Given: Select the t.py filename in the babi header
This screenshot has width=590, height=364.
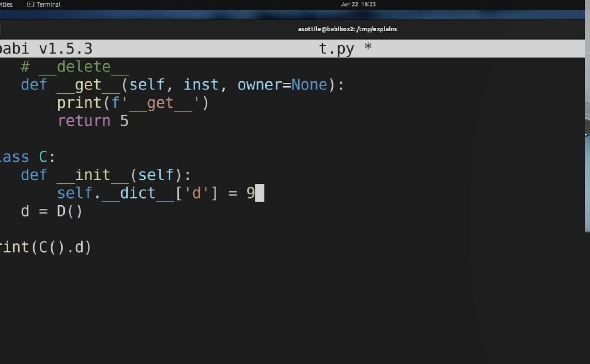Looking at the screenshot, I should click(336, 48).
